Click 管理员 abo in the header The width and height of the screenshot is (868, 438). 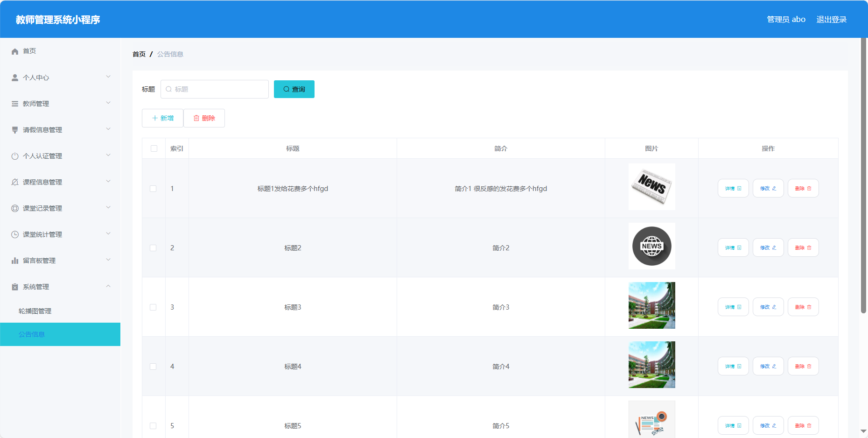(x=786, y=19)
